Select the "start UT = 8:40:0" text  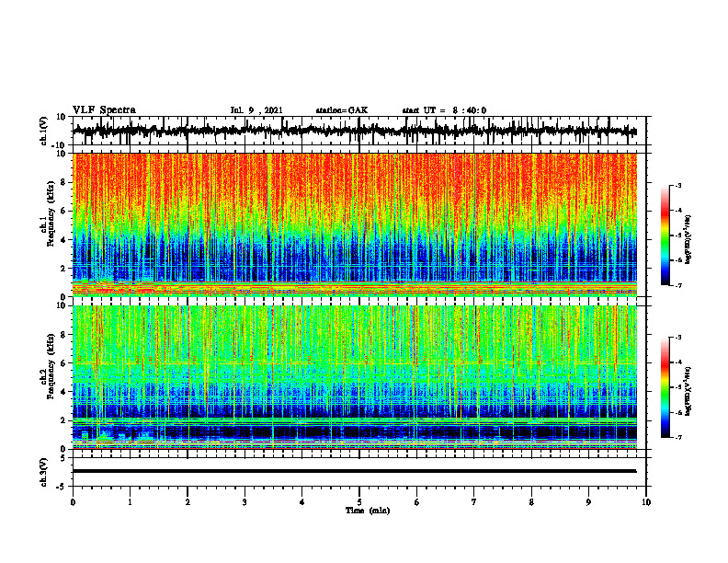click(444, 110)
